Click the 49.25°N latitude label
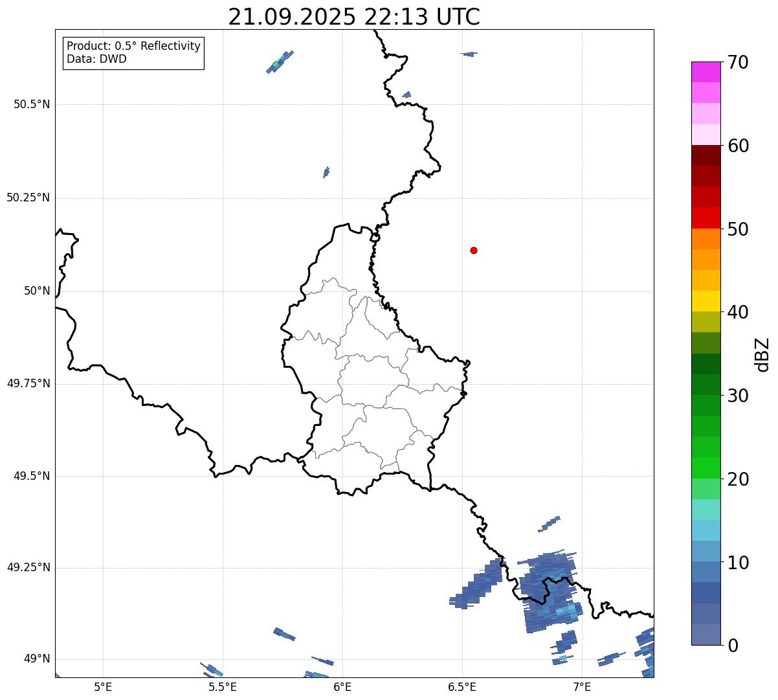778x700 pixels. [x=28, y=568]
